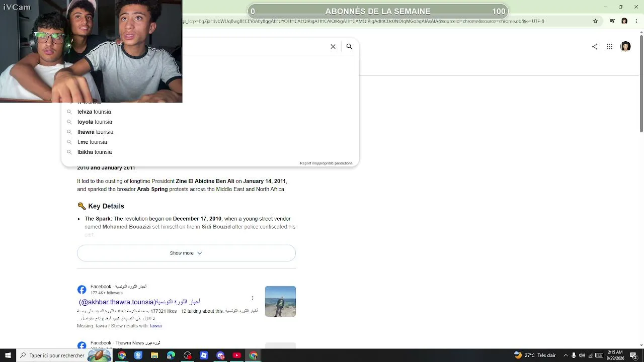Open Chrome media controls icon
The image size is (644, 362).
[612, 21]
